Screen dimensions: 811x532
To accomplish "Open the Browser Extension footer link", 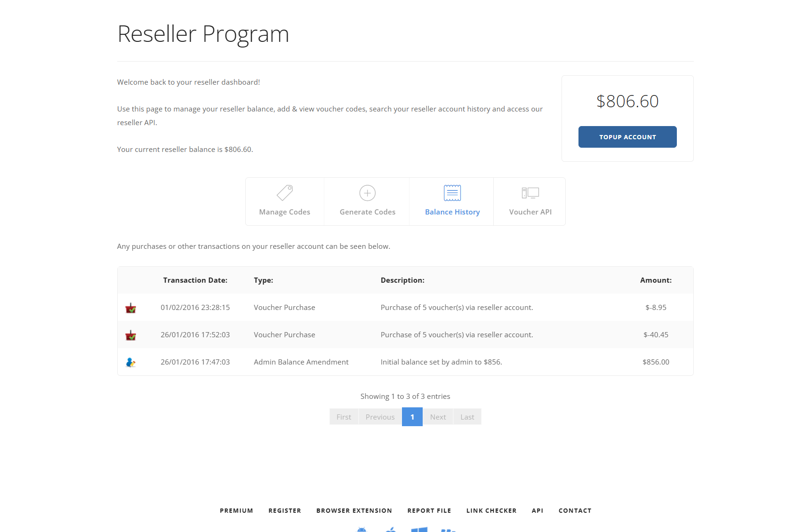I will click(x=354, y=511).
